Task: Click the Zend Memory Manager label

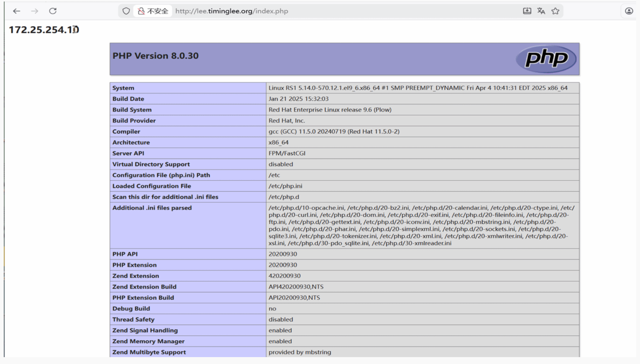Action: pos(148,341)
